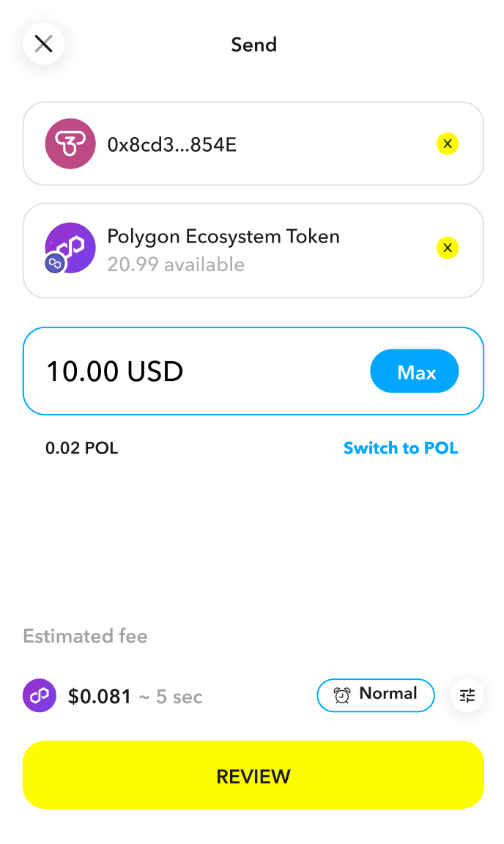Tap the Estimated fee label
Screen dimensions: 504x844
85,636
